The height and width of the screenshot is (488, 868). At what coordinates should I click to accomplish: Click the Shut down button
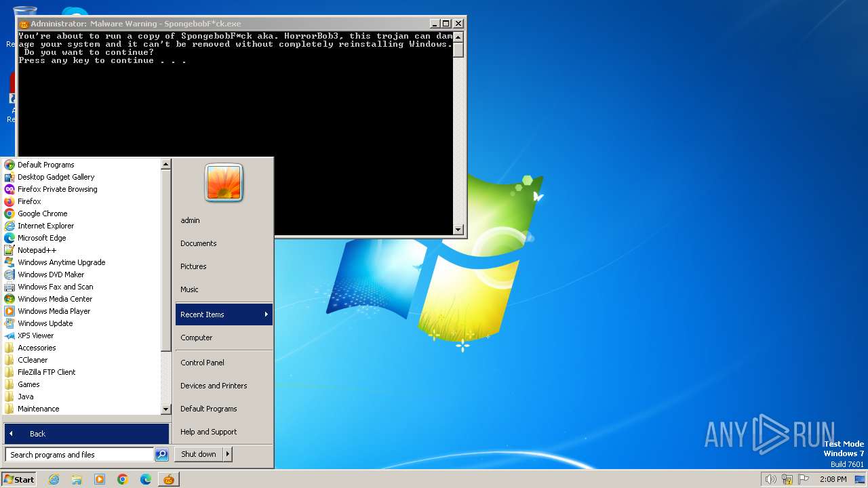[199, 454]
